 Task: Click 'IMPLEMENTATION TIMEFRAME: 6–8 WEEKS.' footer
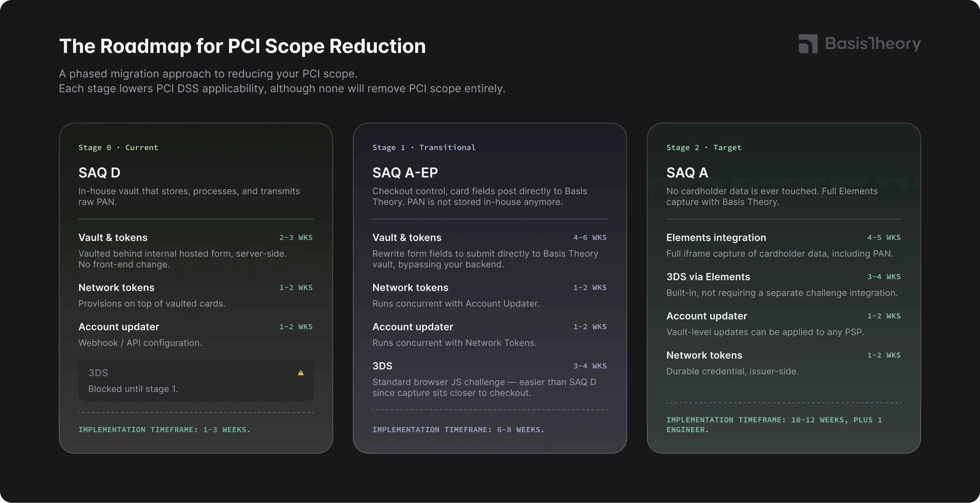click(x=458, y=429)
